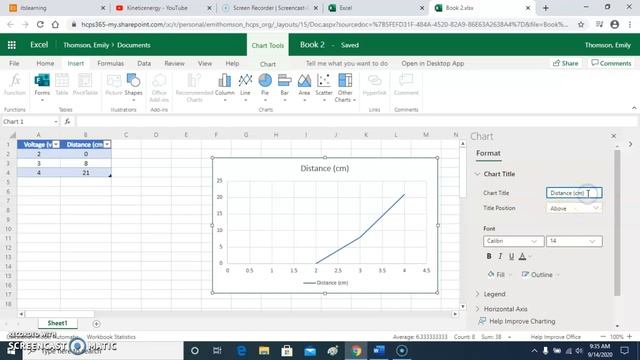Select the Sheet1 tab
The image size is (640, 360).
(57, 323)
